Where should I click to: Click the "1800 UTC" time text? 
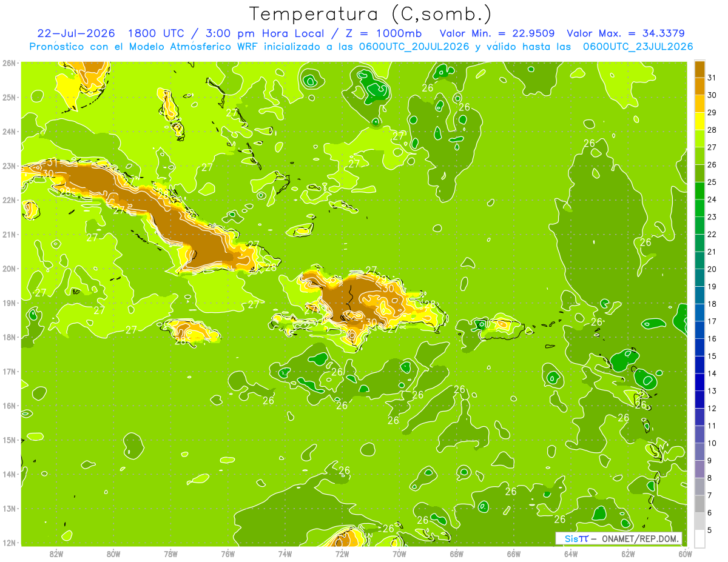tap(157, 33)
